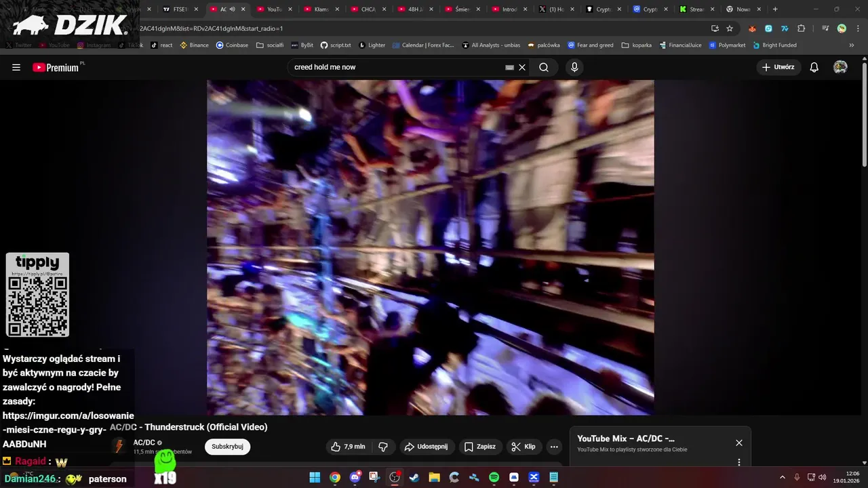The image size is (868, 488).
Task: Open the system tray volume control
Action: 822,477
